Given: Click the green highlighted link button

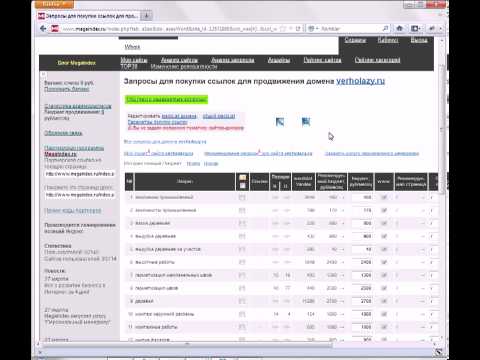Looking at the screenshot, I should click(166, 99).
